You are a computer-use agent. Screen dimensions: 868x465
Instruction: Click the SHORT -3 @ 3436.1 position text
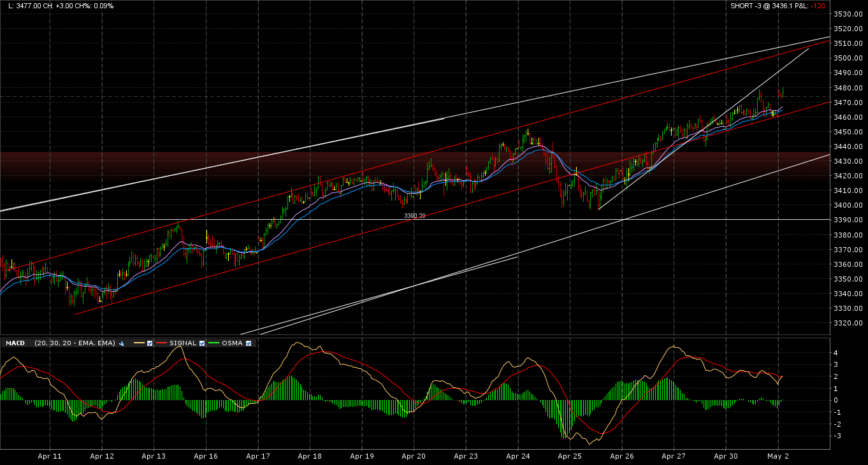(x=762, y=6)
